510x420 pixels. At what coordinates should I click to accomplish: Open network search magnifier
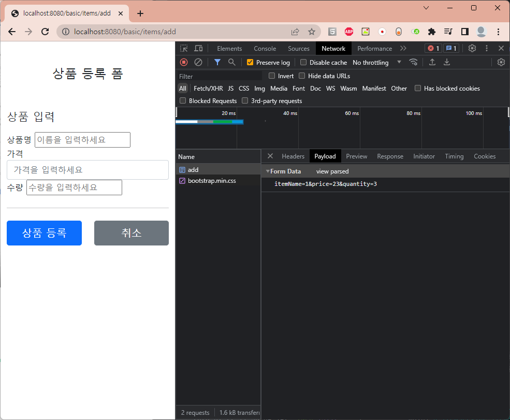(x=231, y=62)
